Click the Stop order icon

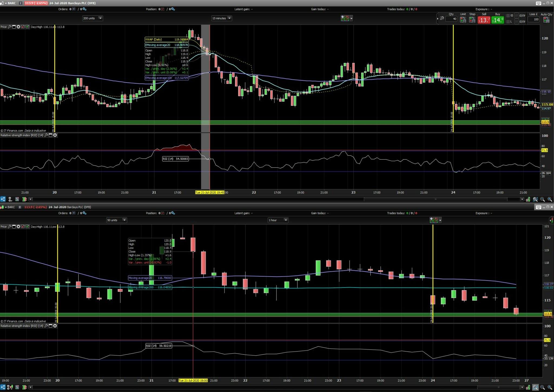(472, 20)
